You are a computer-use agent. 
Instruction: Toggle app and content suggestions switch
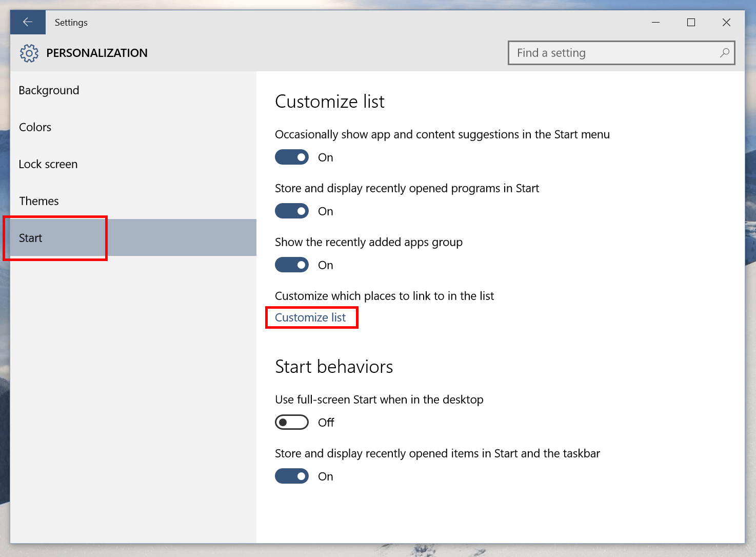point(292,157)
